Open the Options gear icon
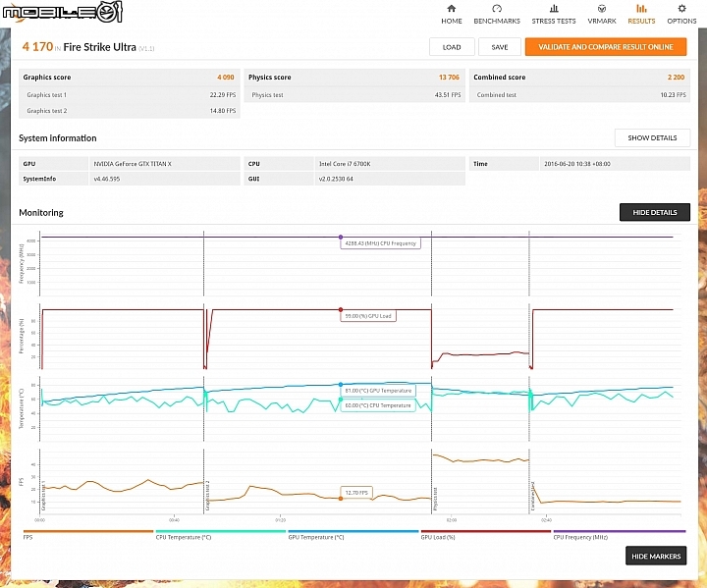Image resolution: width=707 pixels, height=588 pixels. [x=681, y=8]
